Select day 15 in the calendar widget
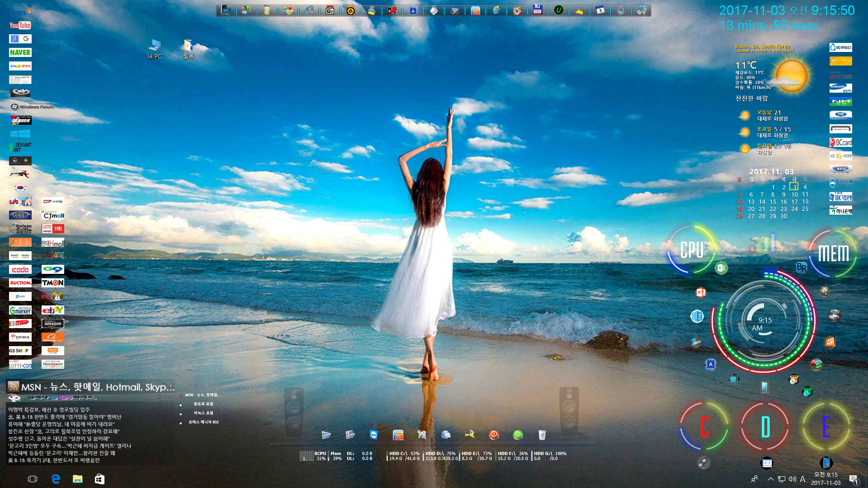This screenshot has height=488, width=868. (x=773, y=202)
